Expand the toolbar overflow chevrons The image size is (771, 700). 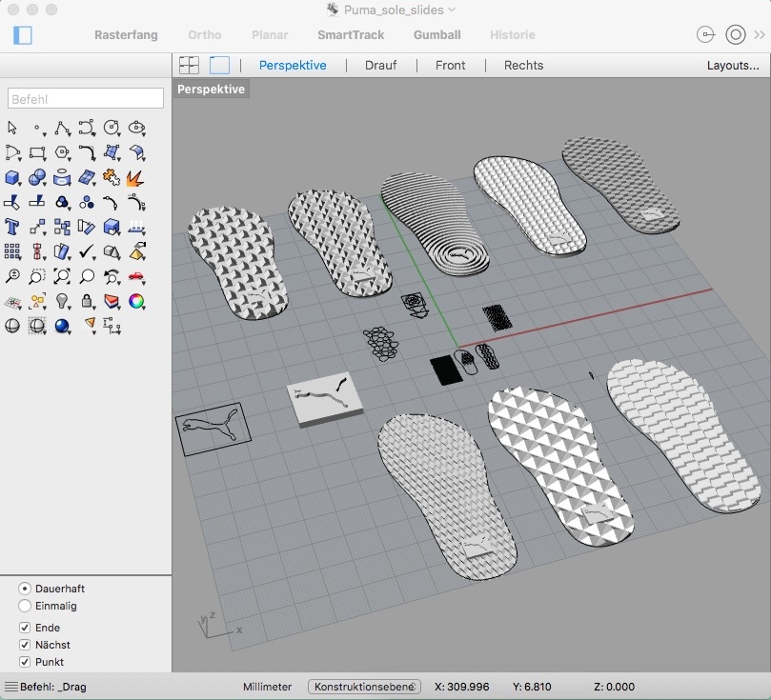(x=760, y=35)
